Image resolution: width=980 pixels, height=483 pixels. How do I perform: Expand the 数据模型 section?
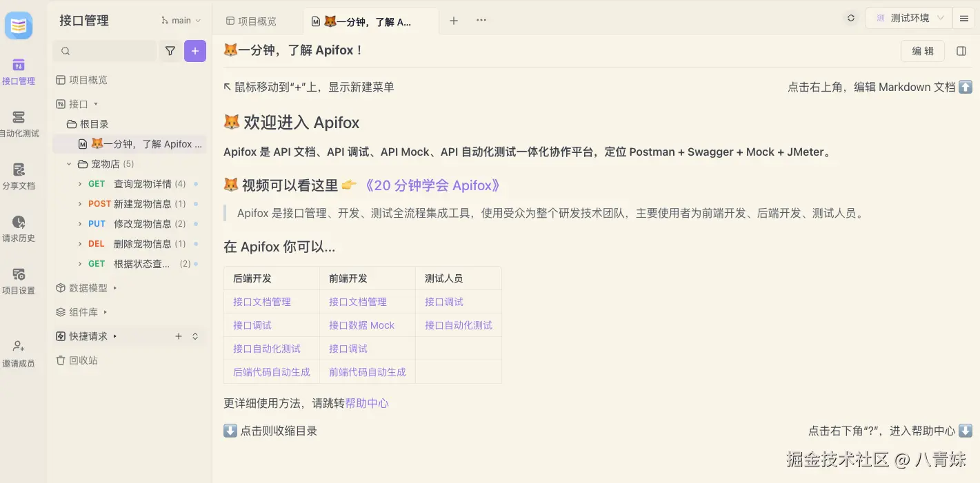click(x=115, y=288)
